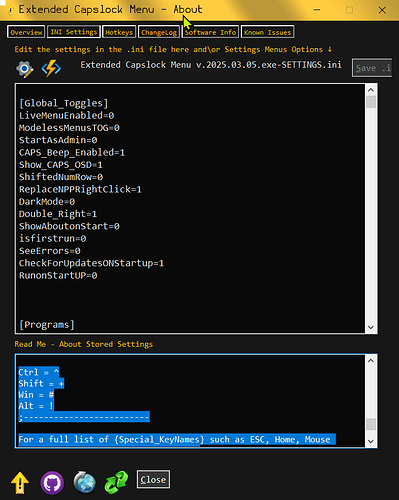Click the Double_Right=1 line
Screen dimensions: 399x500
(58, 214)
